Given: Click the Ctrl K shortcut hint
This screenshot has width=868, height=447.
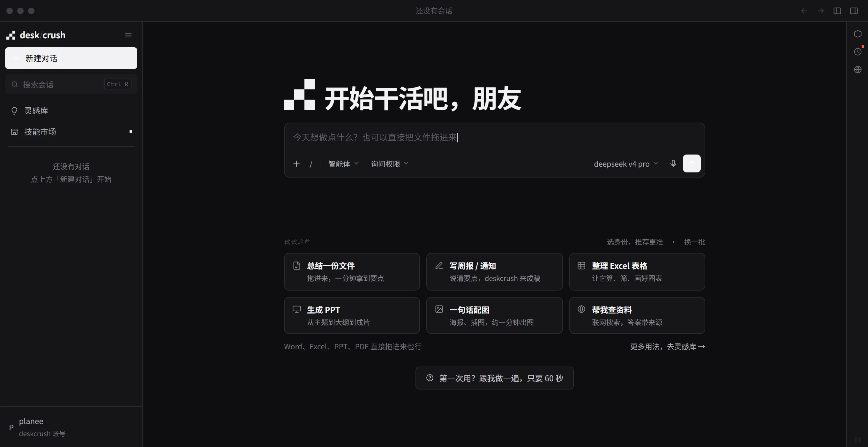Looking at the screenshot, I should [x=118, y=84].
